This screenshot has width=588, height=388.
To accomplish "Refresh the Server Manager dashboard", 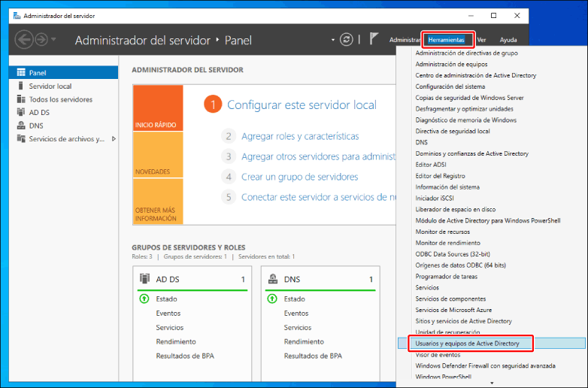I will coord(346,40).
